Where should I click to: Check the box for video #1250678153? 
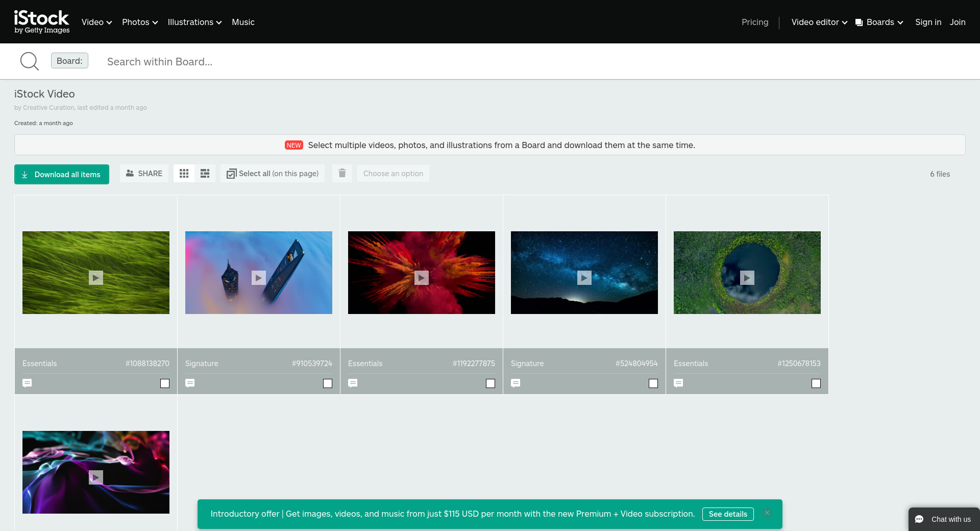point(816,383)
